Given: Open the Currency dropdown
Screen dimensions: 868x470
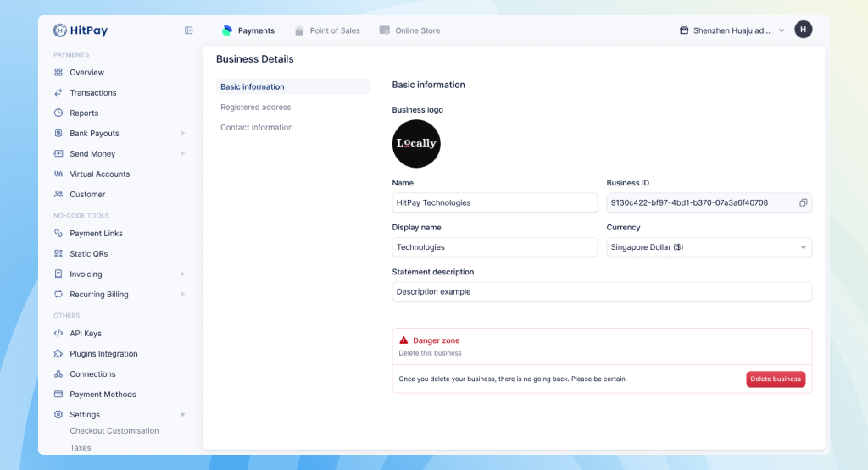Looking at the screenshot, I should [x=709, y=247].
